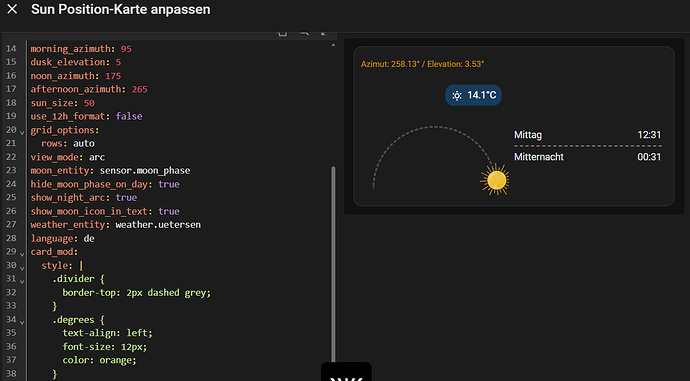This screenshot has height=381, width=690.
Task: Click the 'true' value of show_night_arc
Action: point(126,198)
